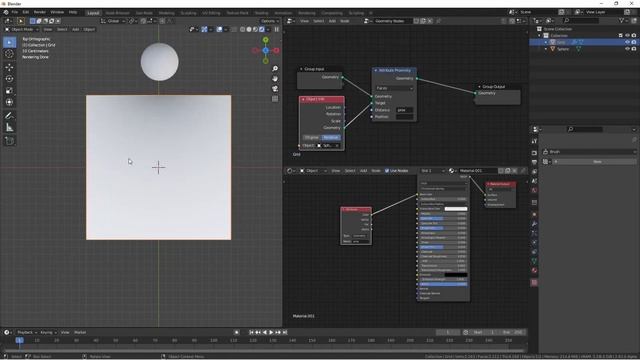Select the Move tool in the viewport toolbar

(9, 67)
